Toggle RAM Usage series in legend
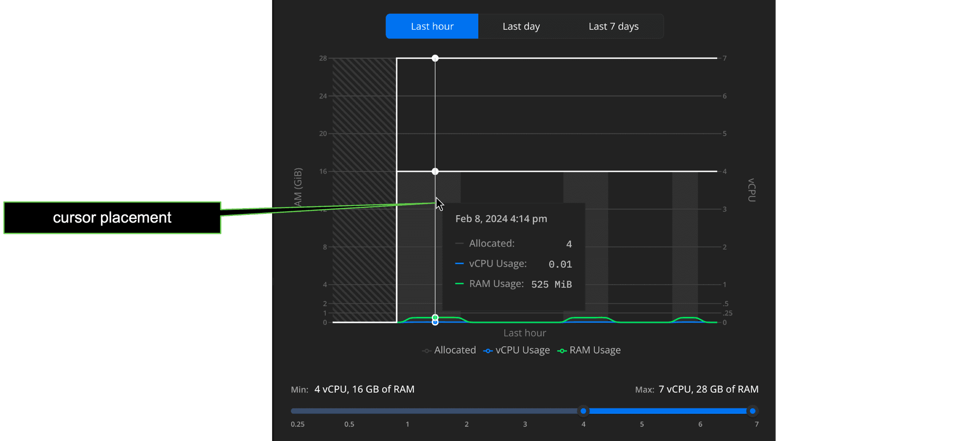Screen dimensions: 980x441 click(589, 350)
